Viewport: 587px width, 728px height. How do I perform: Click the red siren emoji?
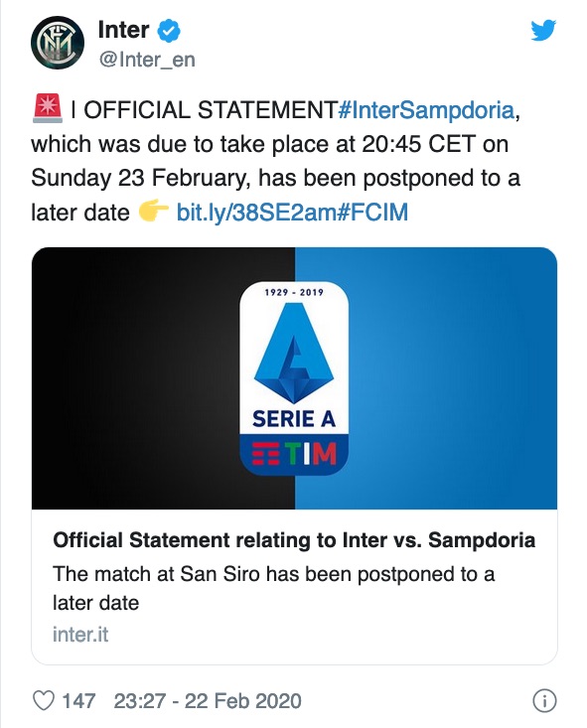click(x=48, y=108)
